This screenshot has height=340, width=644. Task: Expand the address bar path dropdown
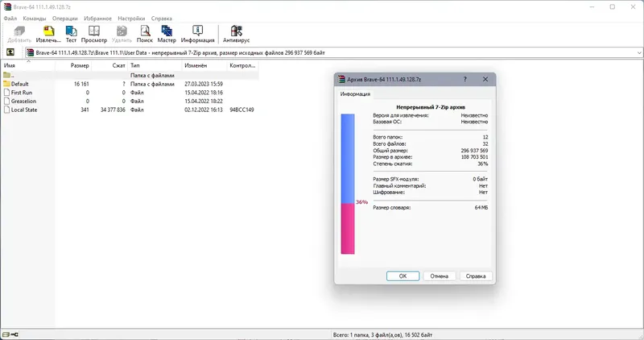point(639,52)
